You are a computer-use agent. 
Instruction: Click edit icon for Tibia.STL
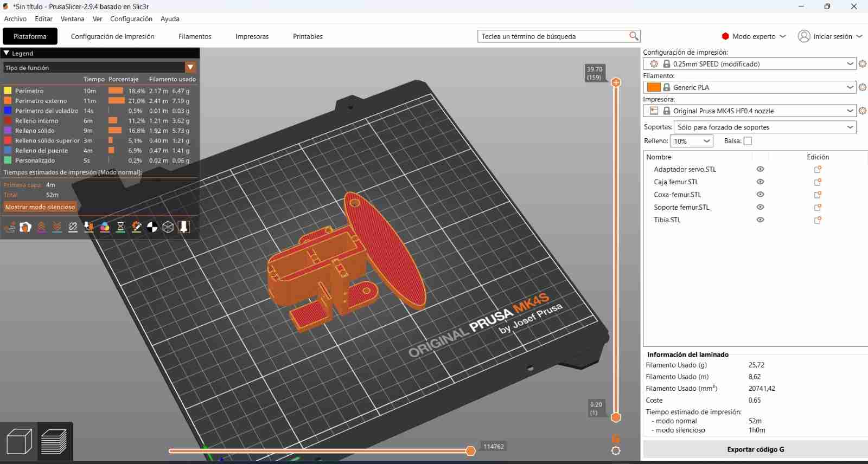pyautogui.click(x=818, y=220)
